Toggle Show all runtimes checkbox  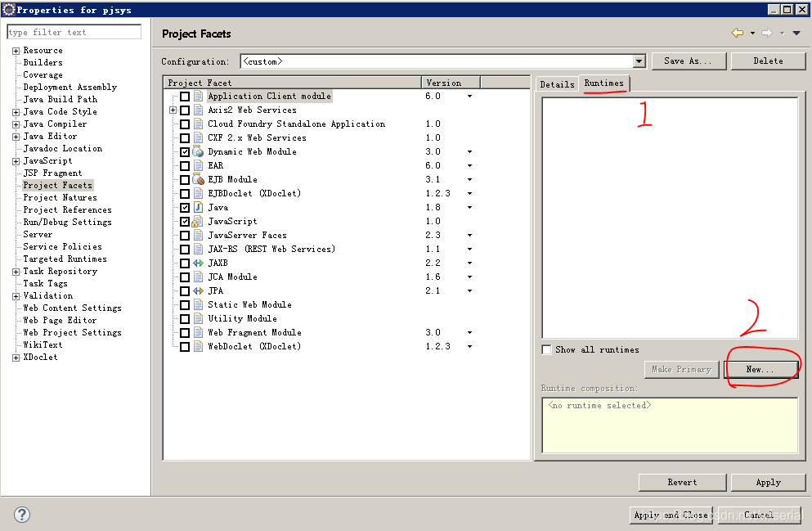coord(546,349)
